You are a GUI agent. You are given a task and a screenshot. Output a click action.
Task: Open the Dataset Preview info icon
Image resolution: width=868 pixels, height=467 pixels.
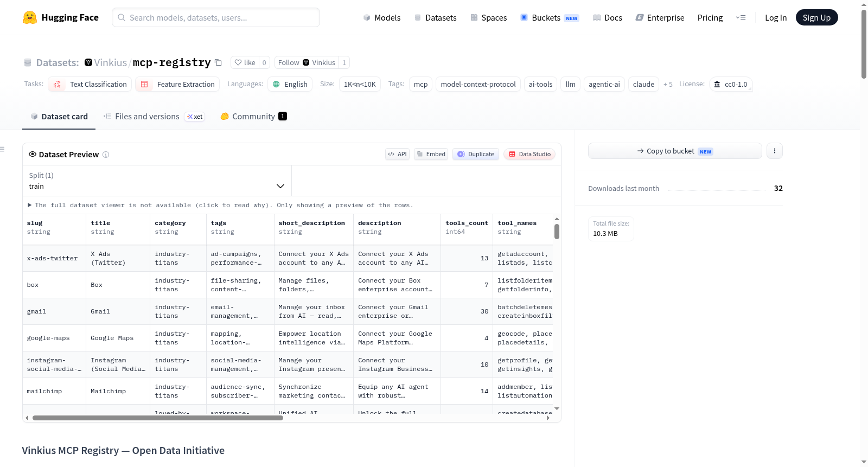point(106,155)
